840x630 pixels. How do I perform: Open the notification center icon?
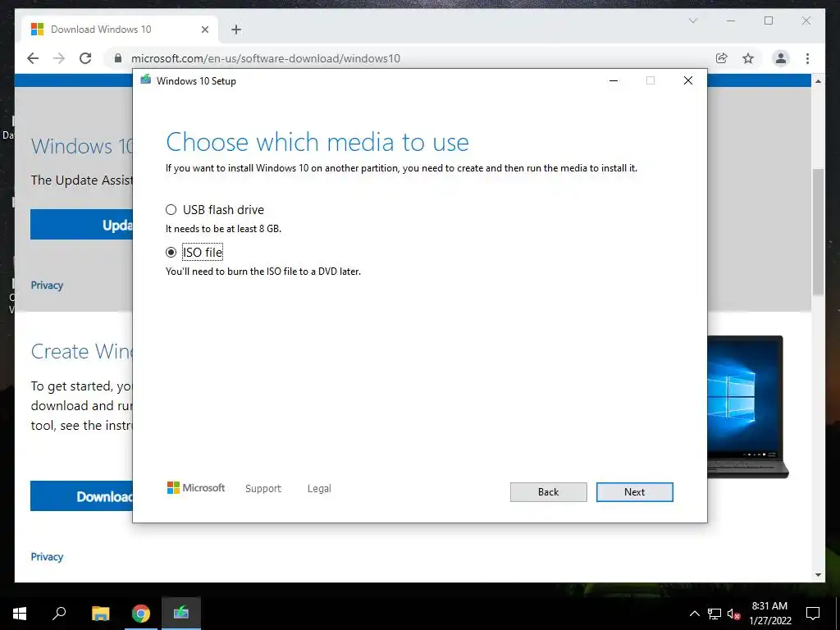click(x=813, y=614)
